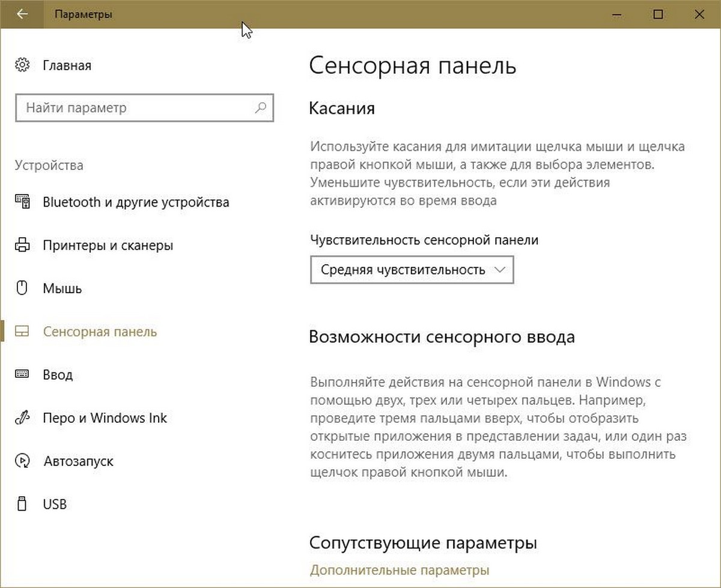Go back using the title bar arrow
Viewport: 721px width, 588px height.
tap(22, 14)
